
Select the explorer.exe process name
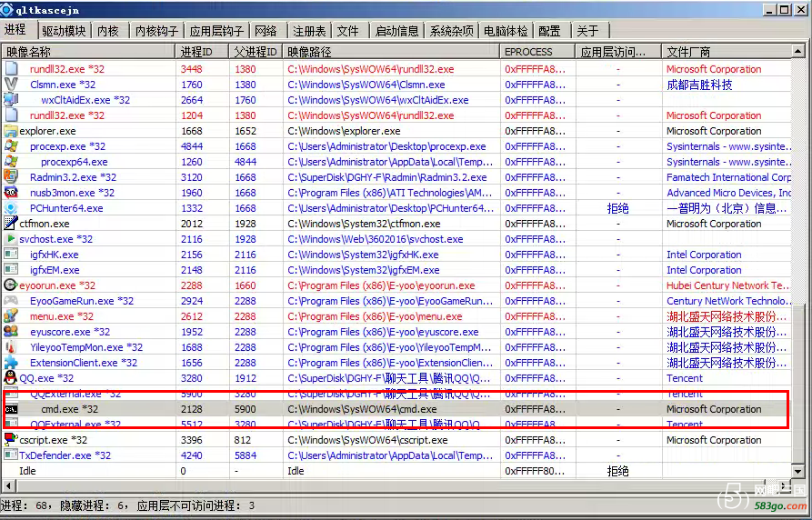(47, 131)
